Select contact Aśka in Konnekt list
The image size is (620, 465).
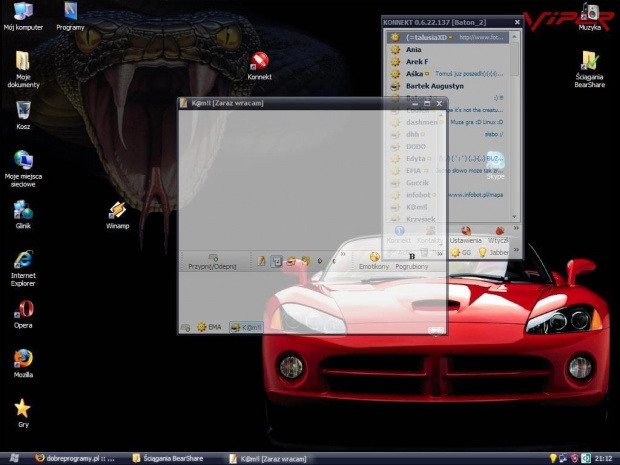(448, 74)
